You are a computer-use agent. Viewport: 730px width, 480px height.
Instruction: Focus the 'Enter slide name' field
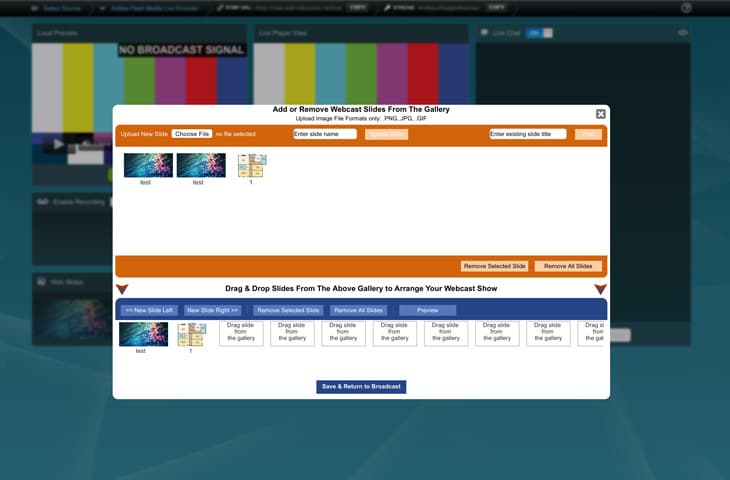[325, 134]
